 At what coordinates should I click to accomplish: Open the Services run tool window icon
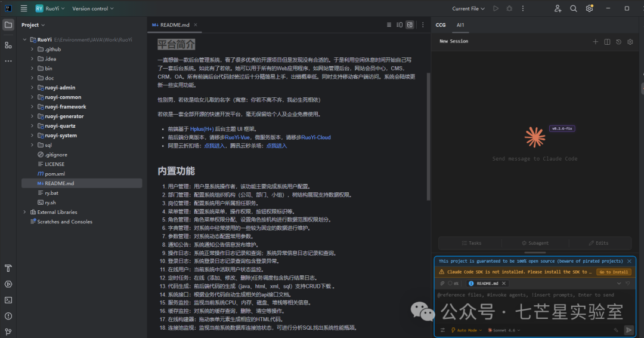click(x=8, y=284)
